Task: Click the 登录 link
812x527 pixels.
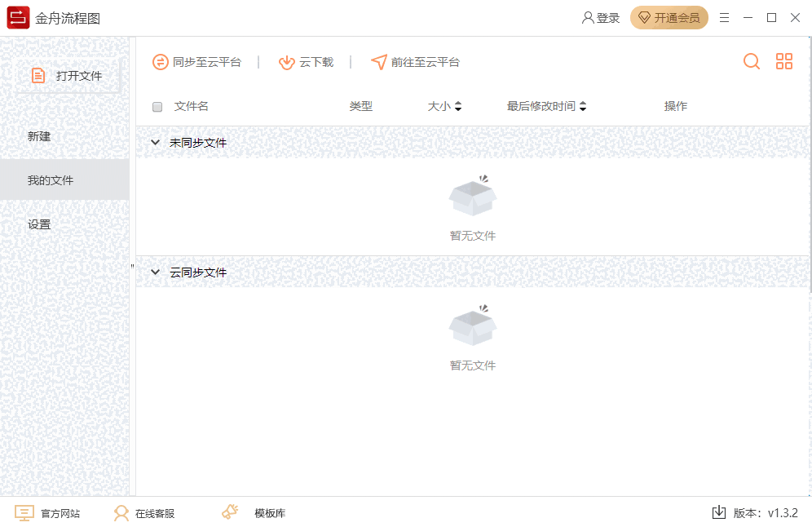Action: coord(601,17)
